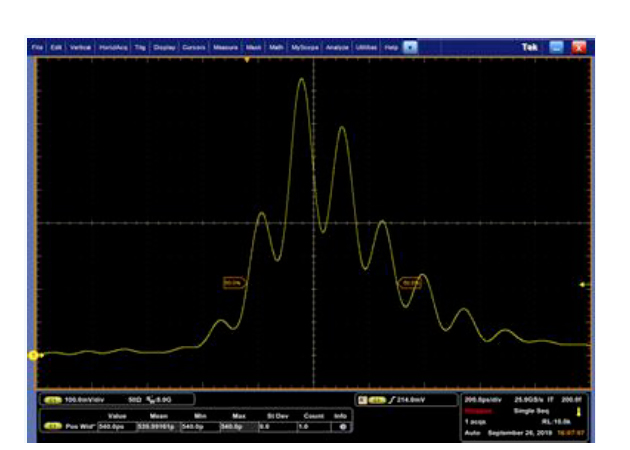This screenshot has height=450, width=630.
Task: Click the Count cell showing 1.0
Action: point(314,427)
